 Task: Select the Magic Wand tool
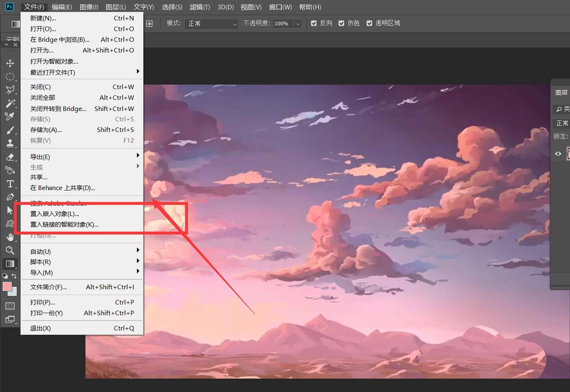pyautogui.click(x=10, y=103)
